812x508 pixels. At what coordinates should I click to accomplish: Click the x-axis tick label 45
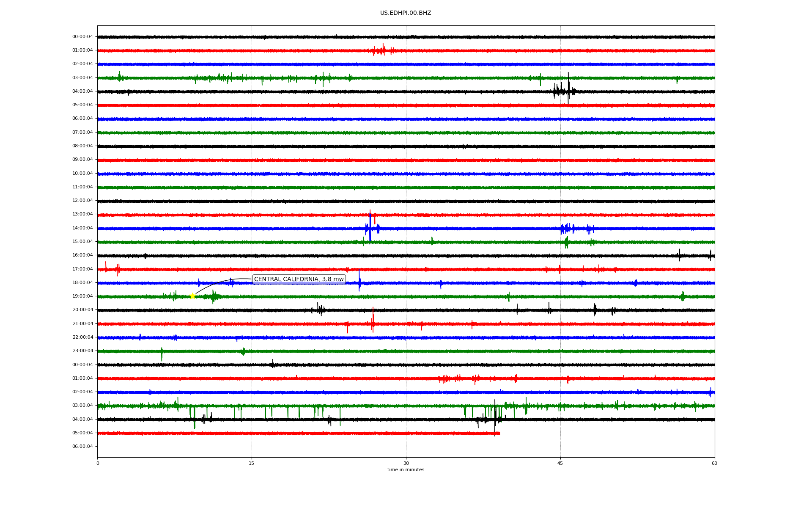(x=560, y=464)
